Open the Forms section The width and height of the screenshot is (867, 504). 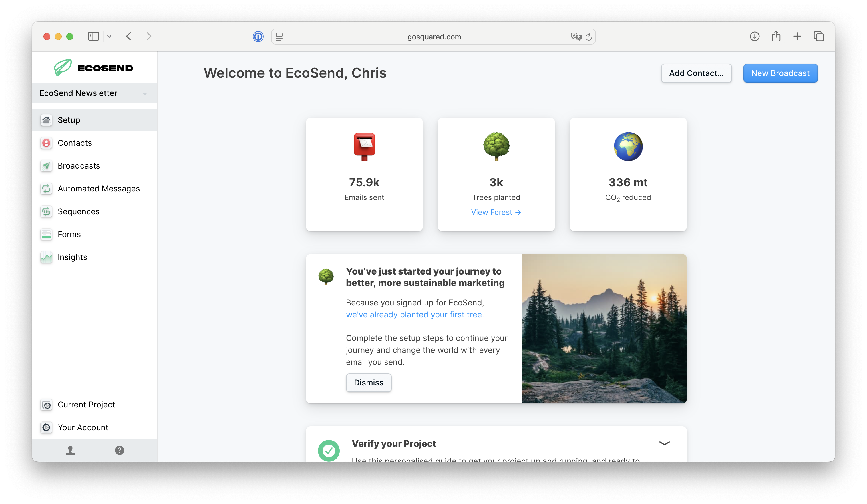tap(69, 234)
